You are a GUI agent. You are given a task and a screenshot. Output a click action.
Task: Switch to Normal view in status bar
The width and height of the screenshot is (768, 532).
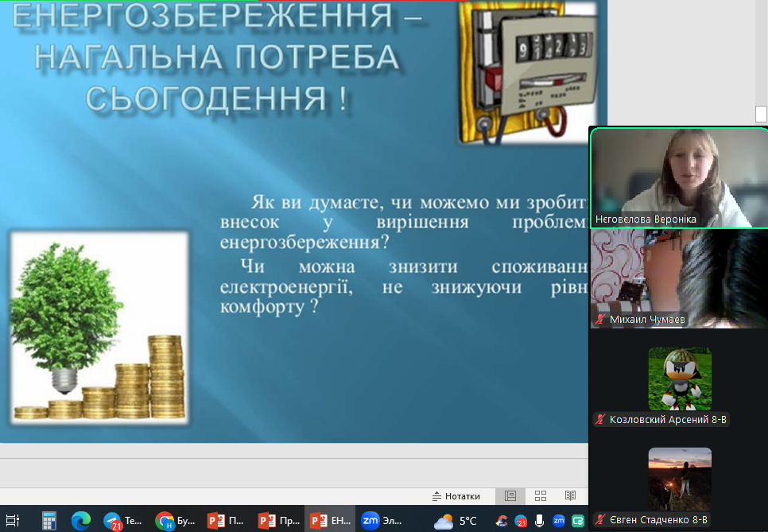[510, 495]
